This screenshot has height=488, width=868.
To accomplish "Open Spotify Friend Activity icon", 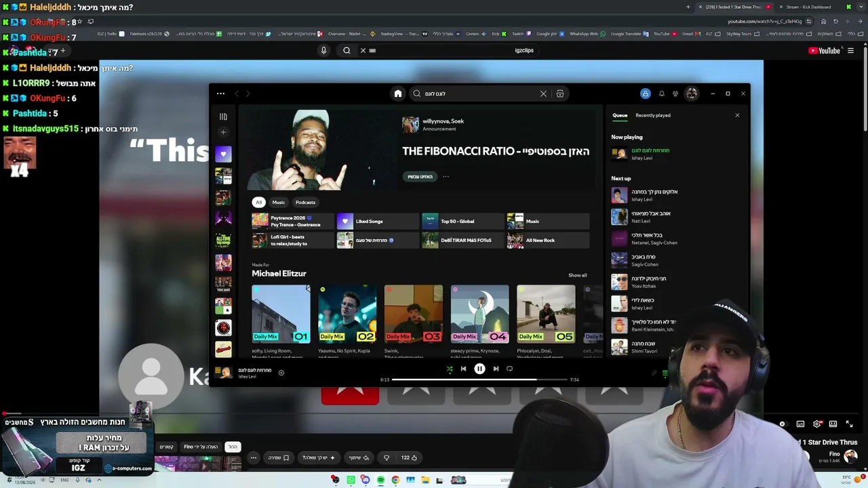I will 675,94.
